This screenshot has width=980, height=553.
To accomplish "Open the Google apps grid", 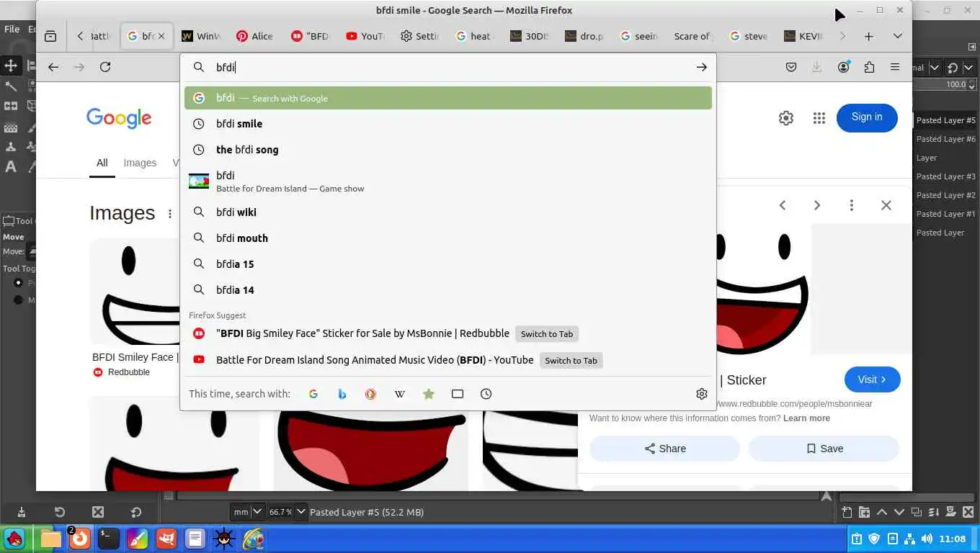I will (819, 118).
